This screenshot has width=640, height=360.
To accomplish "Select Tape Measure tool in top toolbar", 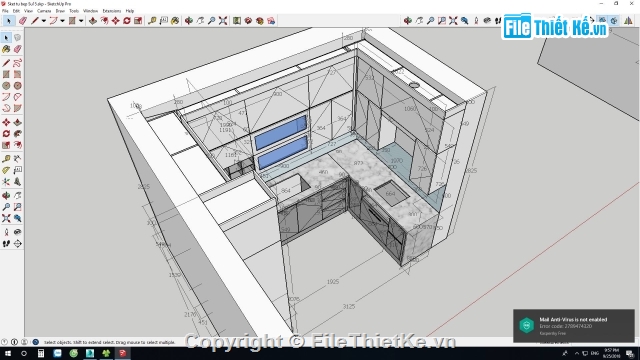I will tap(152, 20).
